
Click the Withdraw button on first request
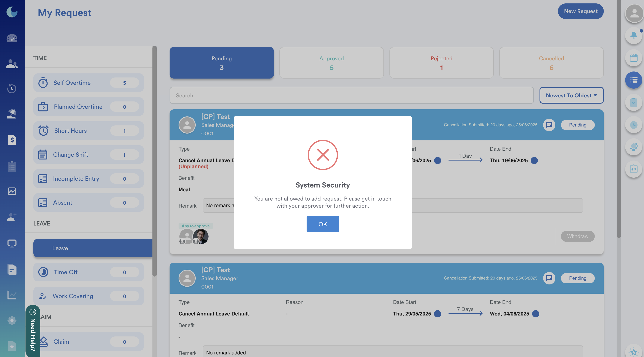(x=577, y=236)
